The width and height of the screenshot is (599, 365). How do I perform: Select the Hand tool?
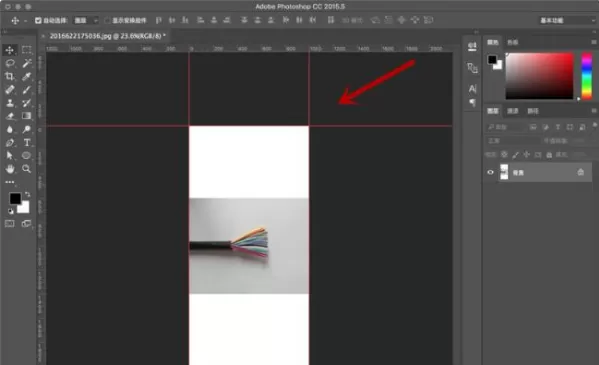point(10,169)
